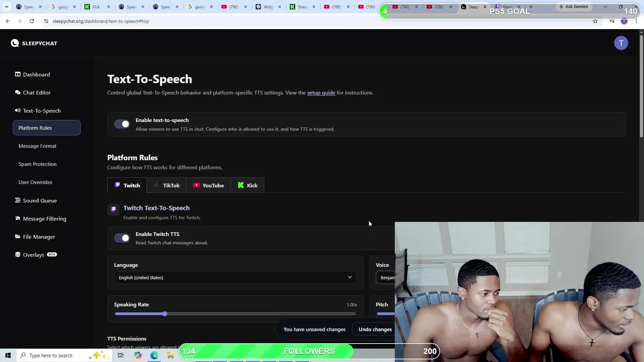Click the SLEEPYCHAT brand name
This screenshot has width=644, height=362.
39,43
